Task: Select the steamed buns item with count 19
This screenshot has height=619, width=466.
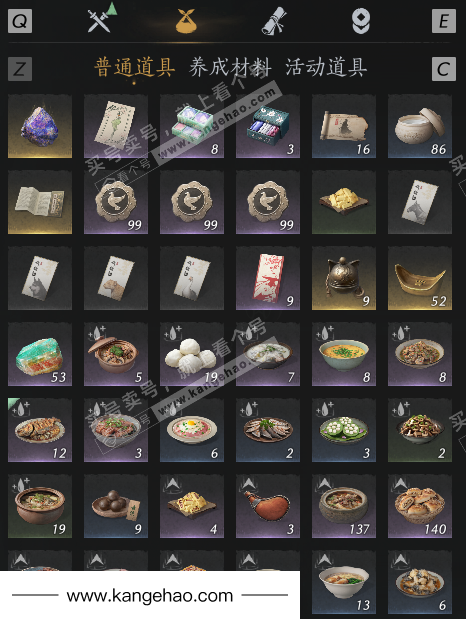Action: coord(192,354)
